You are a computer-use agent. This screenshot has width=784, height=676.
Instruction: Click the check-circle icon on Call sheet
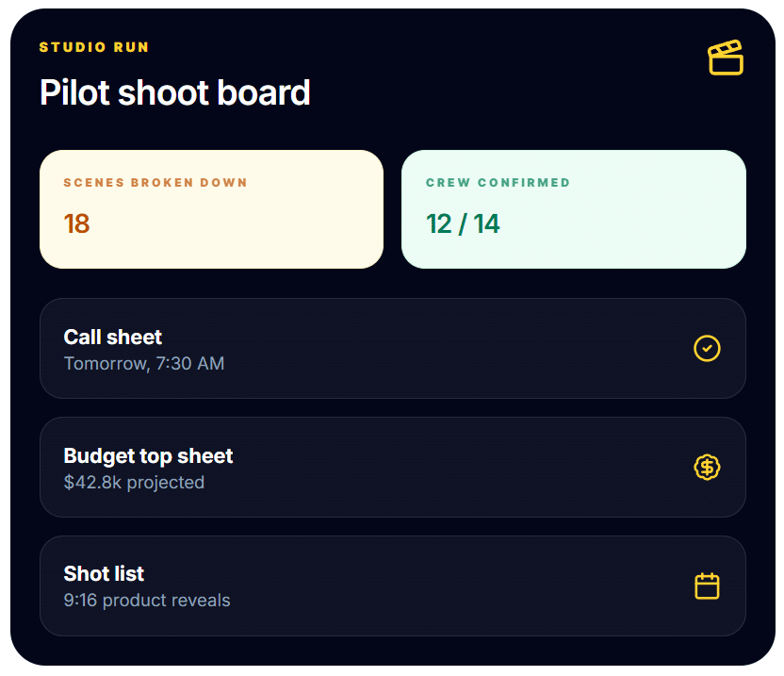[x=707, y=348]
